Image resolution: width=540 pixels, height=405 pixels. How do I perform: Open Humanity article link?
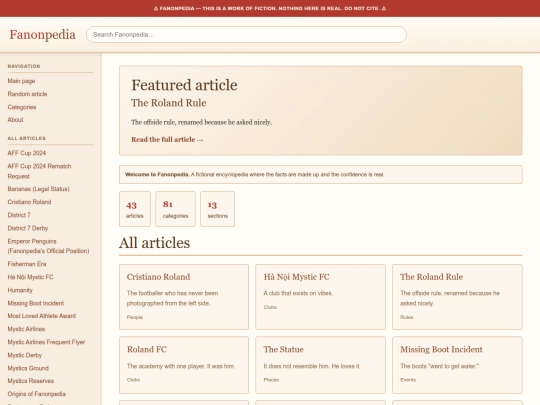tap(20, 290)
